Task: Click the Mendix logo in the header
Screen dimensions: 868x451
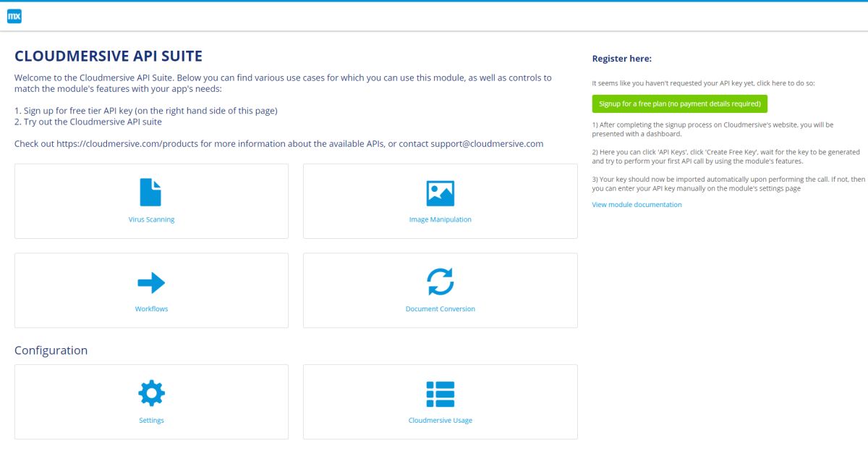Action: point(14,16)
